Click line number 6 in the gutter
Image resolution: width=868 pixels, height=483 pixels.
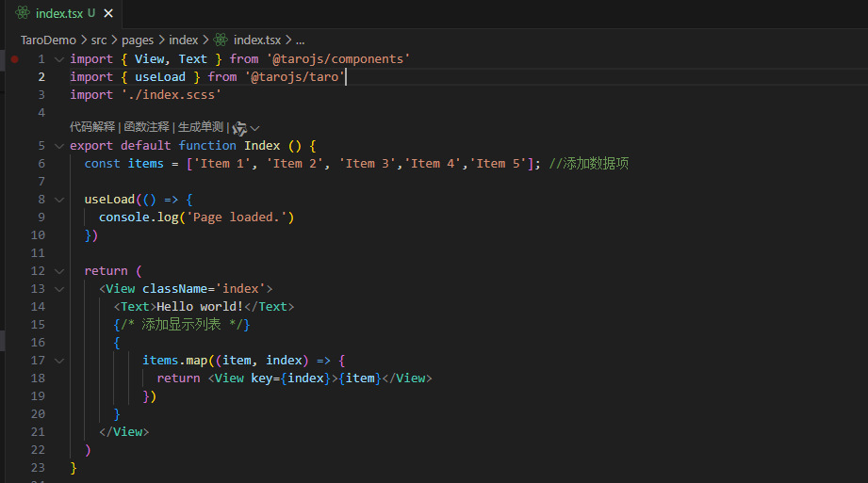pyautogui.click(x=41, y=164)
